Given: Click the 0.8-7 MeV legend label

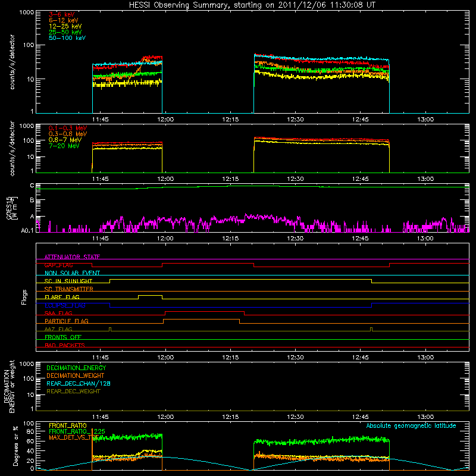Looking at the screenshot, I should pos(65,140).
